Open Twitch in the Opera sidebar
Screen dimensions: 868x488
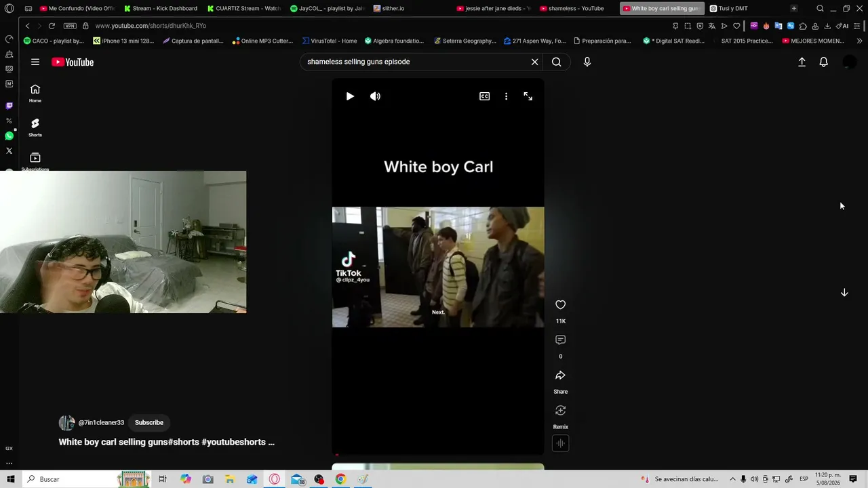9,106
